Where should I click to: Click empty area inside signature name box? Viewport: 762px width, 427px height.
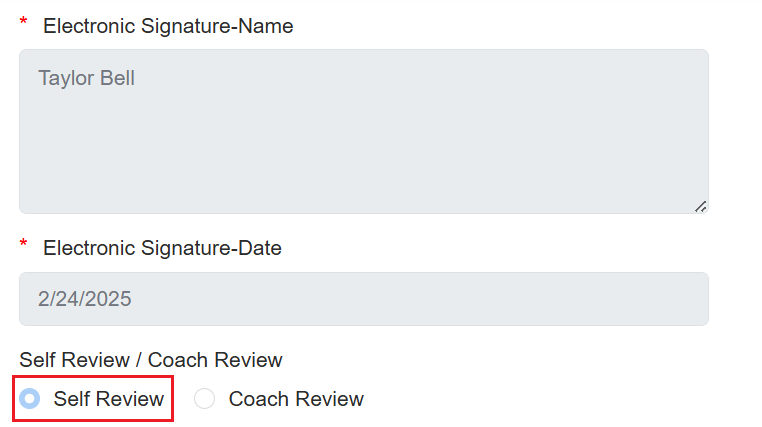[x=400, y=150]
